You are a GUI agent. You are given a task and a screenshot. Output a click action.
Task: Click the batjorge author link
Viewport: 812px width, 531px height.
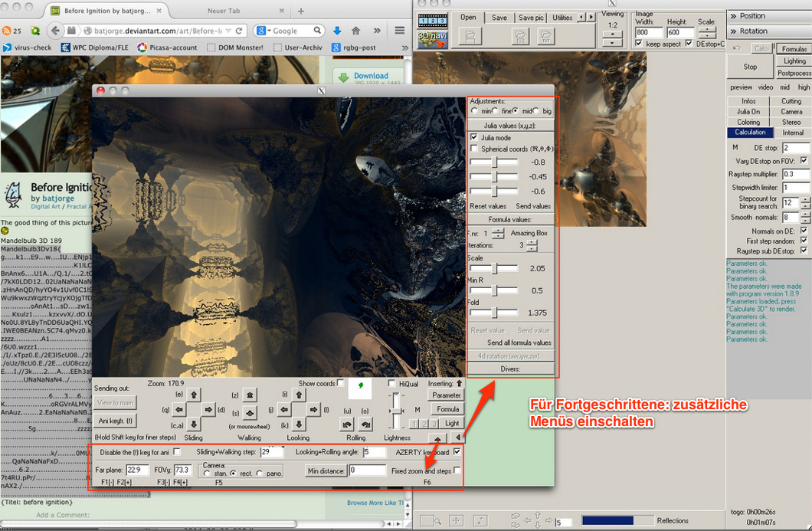point(58,198)
